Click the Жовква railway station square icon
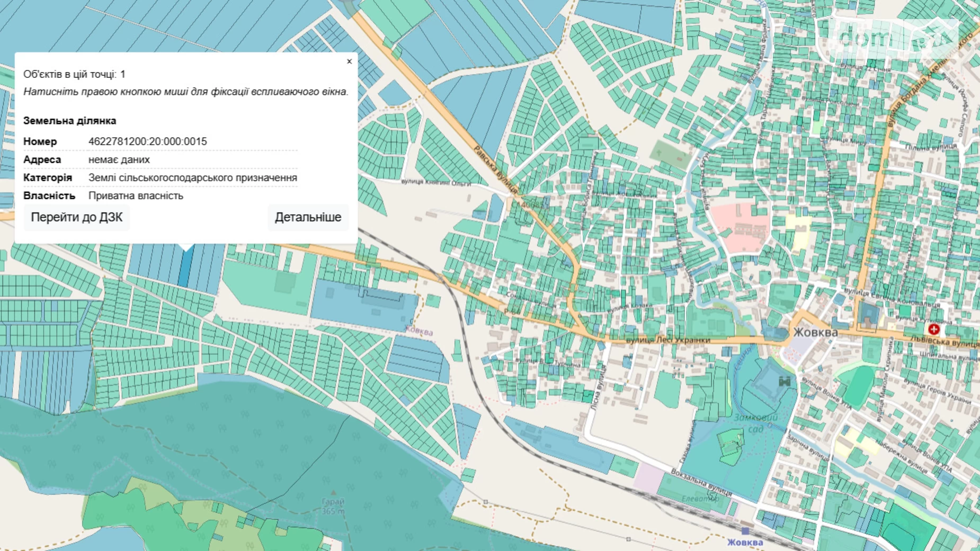Viewport: 980px width, 551px height. pos(745,530)
